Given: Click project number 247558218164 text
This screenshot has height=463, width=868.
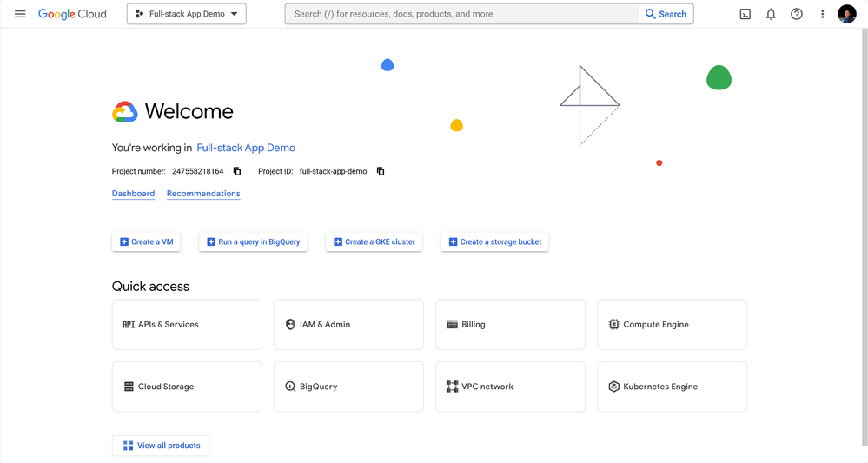Looking at the screenshot, I should 197,171.
